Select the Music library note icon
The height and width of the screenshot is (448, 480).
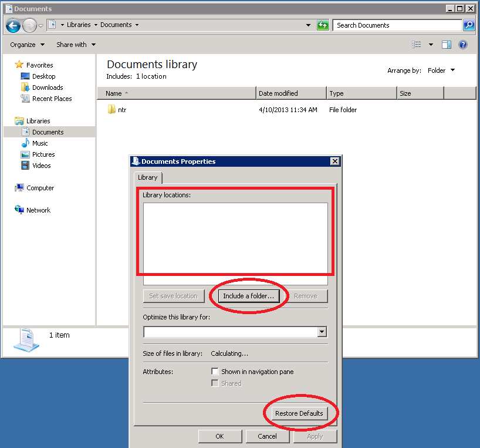click(x=25, y=143)
